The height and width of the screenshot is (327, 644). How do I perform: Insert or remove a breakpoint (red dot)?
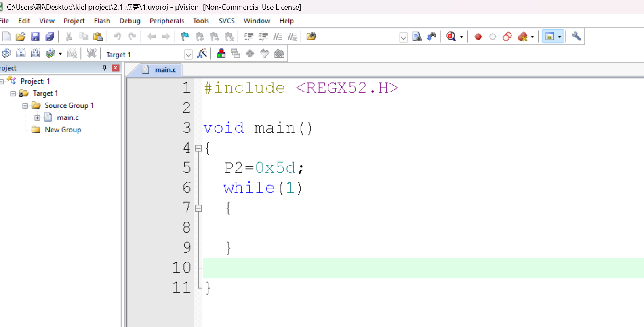pyautogui.click(x=478, y=37)
